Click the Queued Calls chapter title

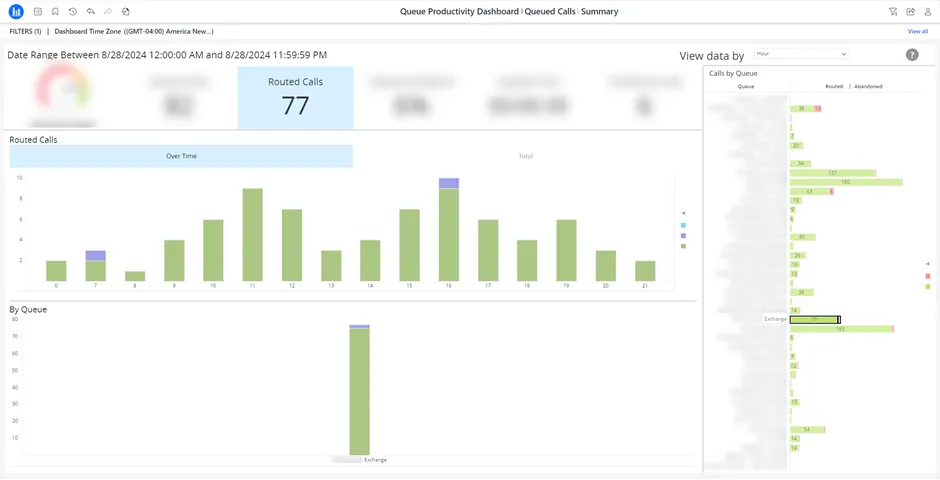(x=550, y=11)
